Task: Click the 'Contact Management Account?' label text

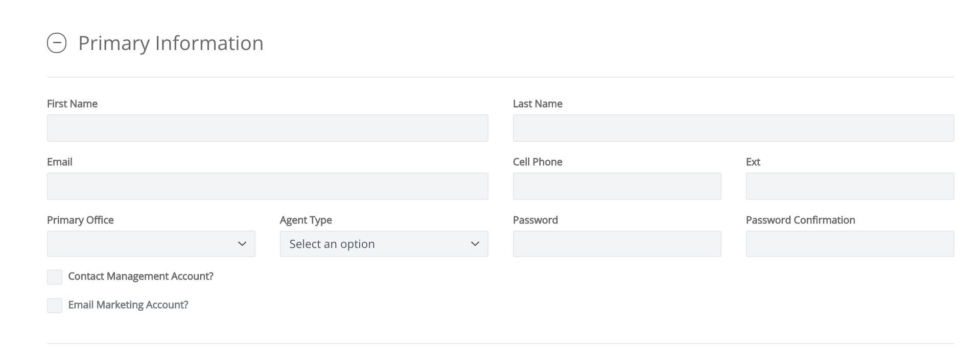Action: [x=141, y=277]
